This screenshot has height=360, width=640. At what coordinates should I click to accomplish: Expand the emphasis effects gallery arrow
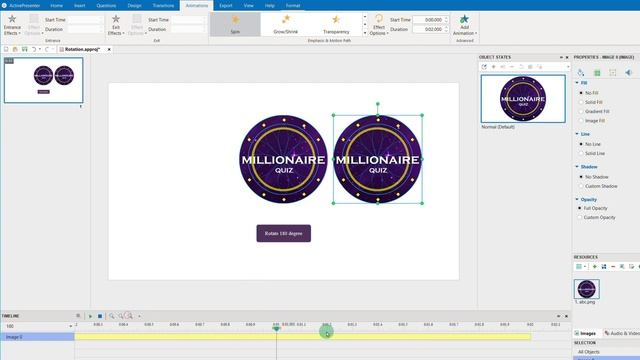pos(365,33)
